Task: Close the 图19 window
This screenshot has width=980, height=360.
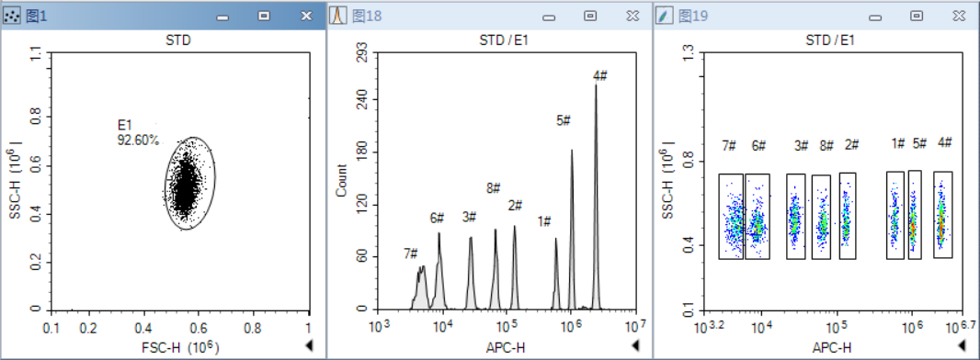Action: point(958,16)
